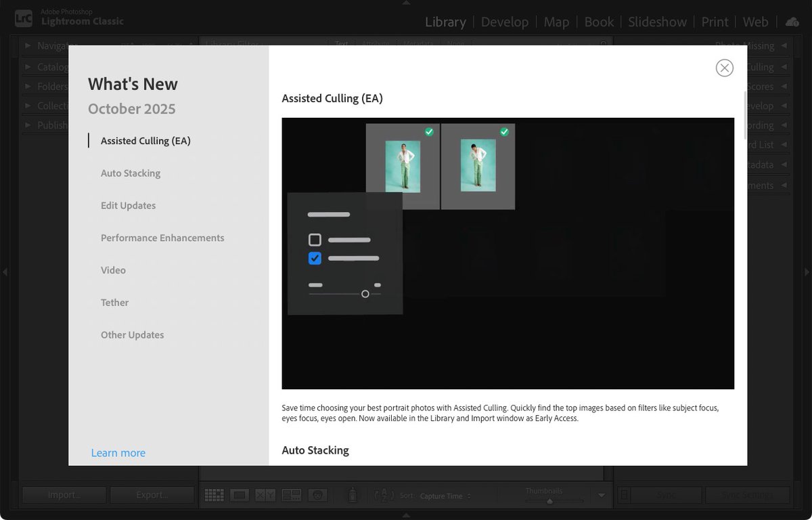
Task: Select Assisted Culling (EA) in sidebar
Action: (x=145, y=141)
